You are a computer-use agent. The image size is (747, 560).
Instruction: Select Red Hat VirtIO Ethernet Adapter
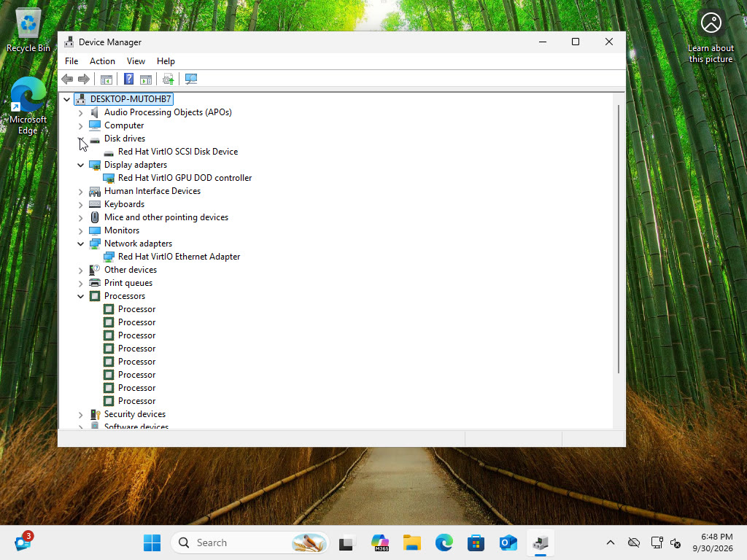click(x=179, y=257)
